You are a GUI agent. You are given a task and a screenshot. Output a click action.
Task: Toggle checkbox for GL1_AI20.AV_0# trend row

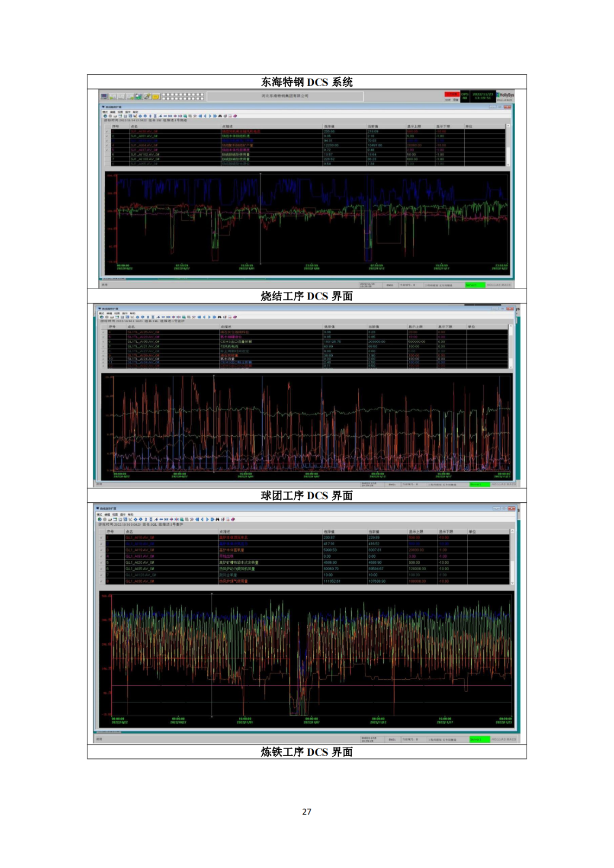click(101, 563)
